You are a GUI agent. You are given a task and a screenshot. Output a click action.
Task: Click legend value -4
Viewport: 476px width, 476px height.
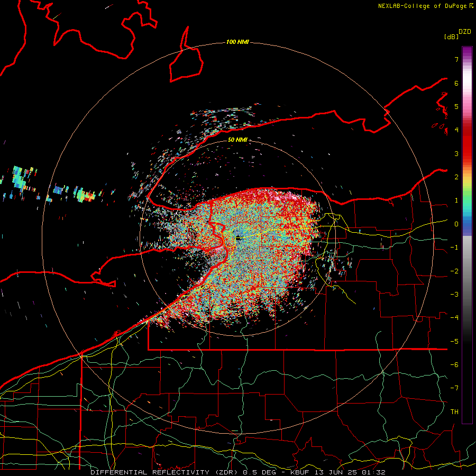click(454, 318)
